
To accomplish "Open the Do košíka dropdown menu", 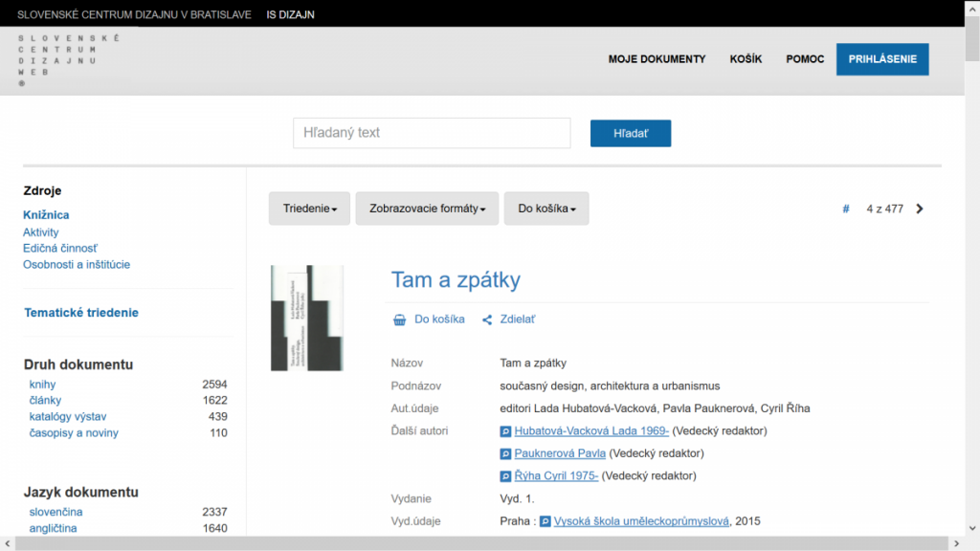I will pos(546,209).
